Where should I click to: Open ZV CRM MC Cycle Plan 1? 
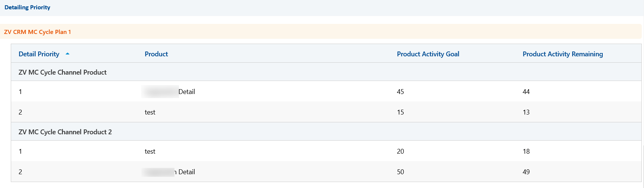coord(38,32)
